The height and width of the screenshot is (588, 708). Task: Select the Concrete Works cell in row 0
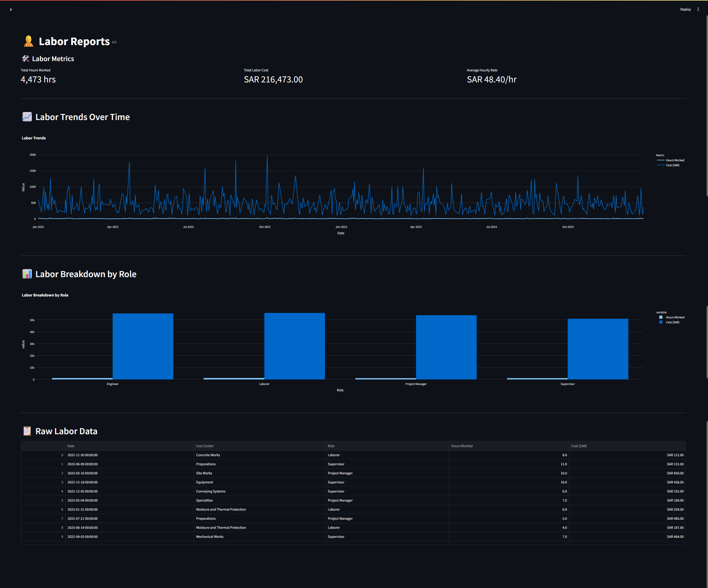coord(260,455)
